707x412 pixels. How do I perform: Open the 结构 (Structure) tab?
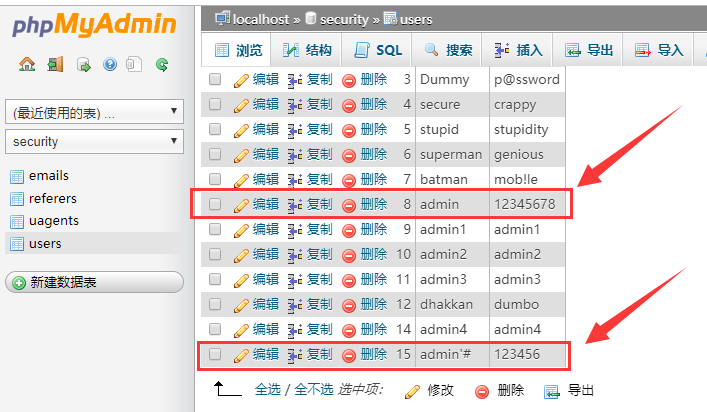tap(307, 50)
